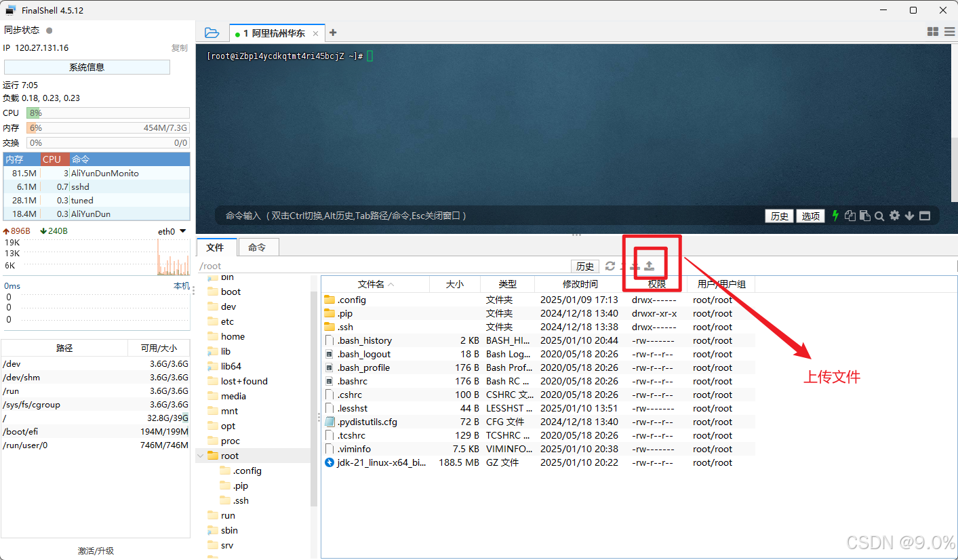The height and width of the screenshot is (560, 958).
Task: Collapse the root folder in directory tree
Action: coord(200,456)
